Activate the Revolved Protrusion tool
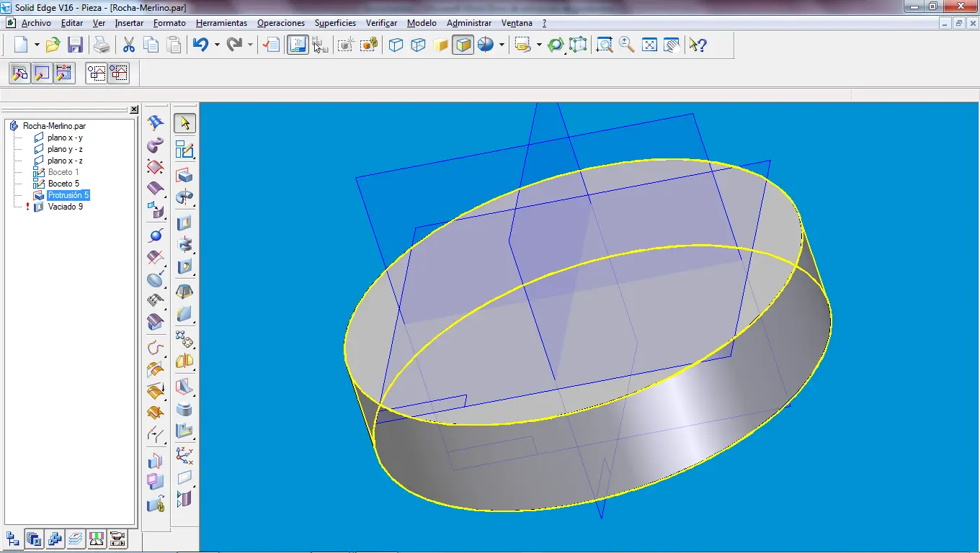980x553 pixels. point(185,197)
